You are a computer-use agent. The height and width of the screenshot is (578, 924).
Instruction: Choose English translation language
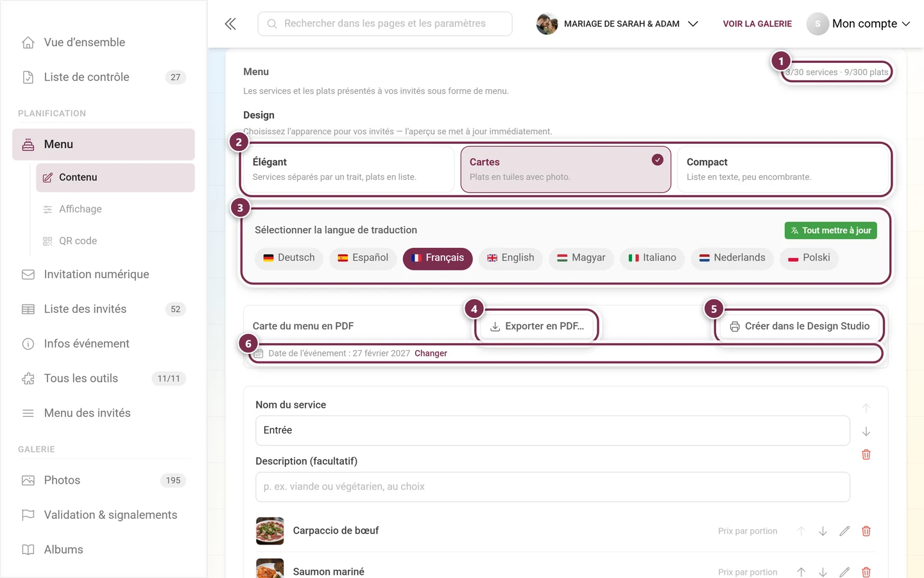click(511, 258)
